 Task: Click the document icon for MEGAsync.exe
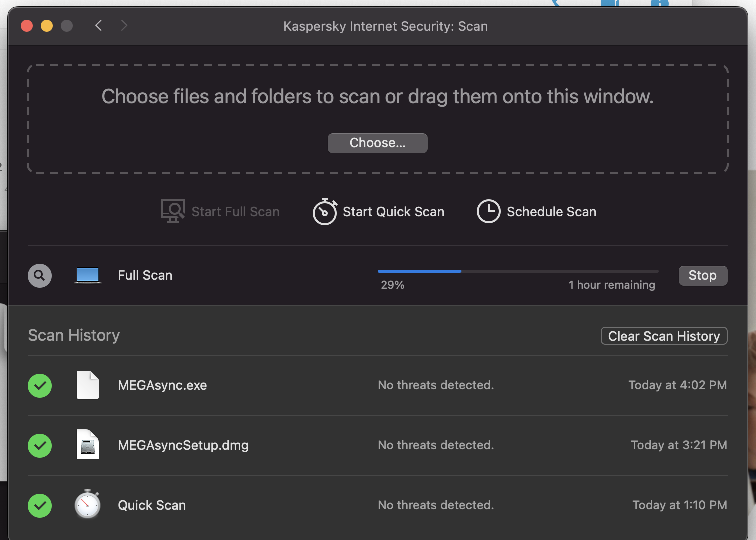(x=87, y=385)
